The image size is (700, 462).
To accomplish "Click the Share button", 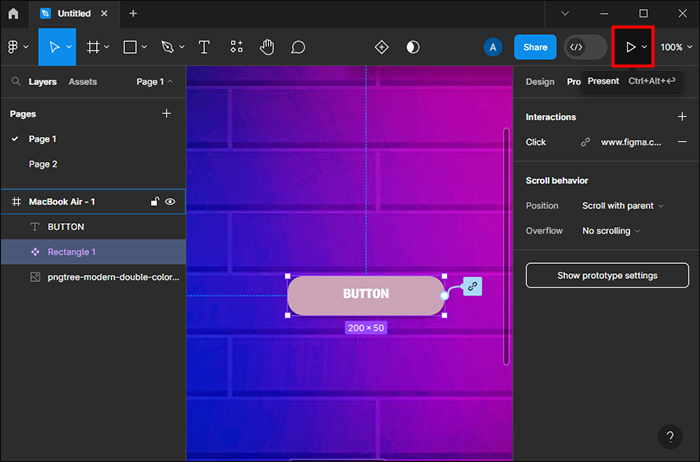I will [535, 47].
